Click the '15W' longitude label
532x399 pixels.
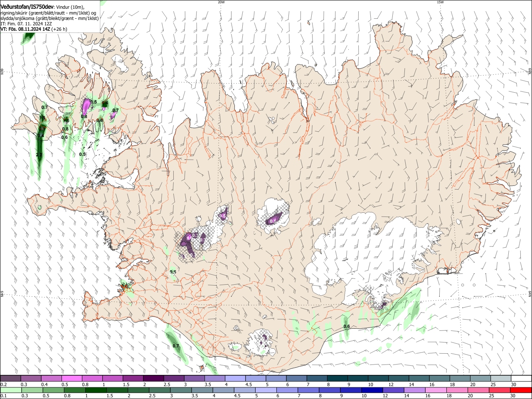click(x=440, y=2)
